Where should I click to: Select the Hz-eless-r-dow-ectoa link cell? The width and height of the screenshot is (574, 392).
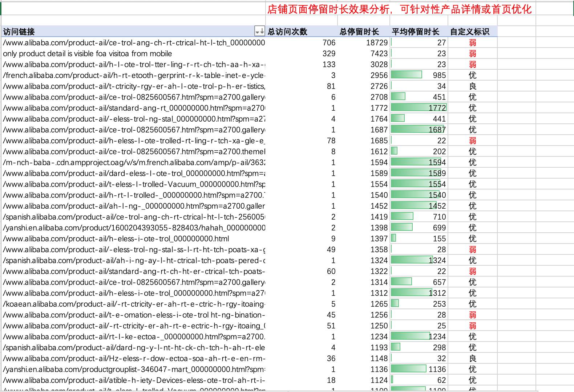133,358
